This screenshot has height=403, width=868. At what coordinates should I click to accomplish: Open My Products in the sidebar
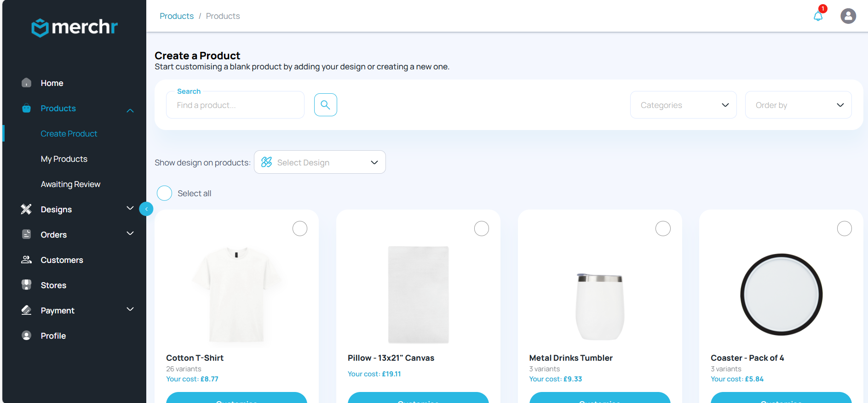(x=64, y=159)
